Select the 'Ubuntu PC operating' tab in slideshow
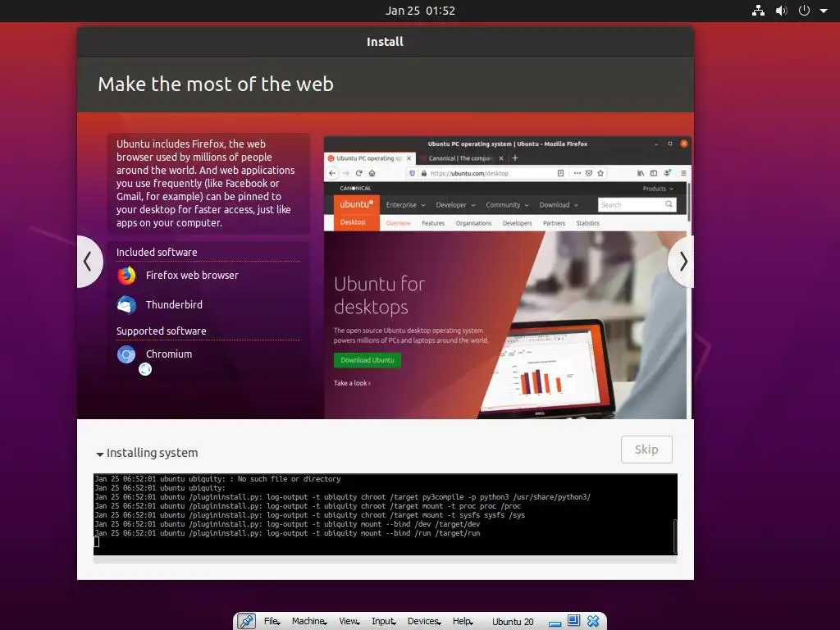840x630 pixels. (x=369, y=158)
